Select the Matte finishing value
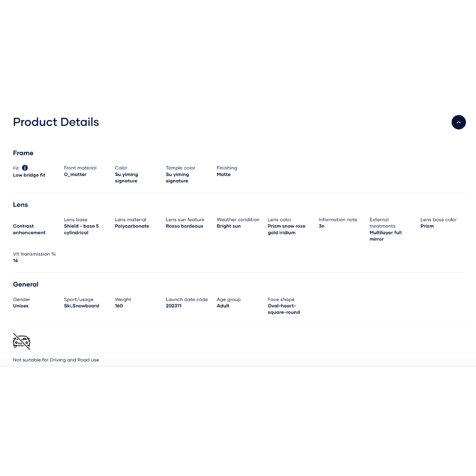476x476 pixels. coord(223,175)
